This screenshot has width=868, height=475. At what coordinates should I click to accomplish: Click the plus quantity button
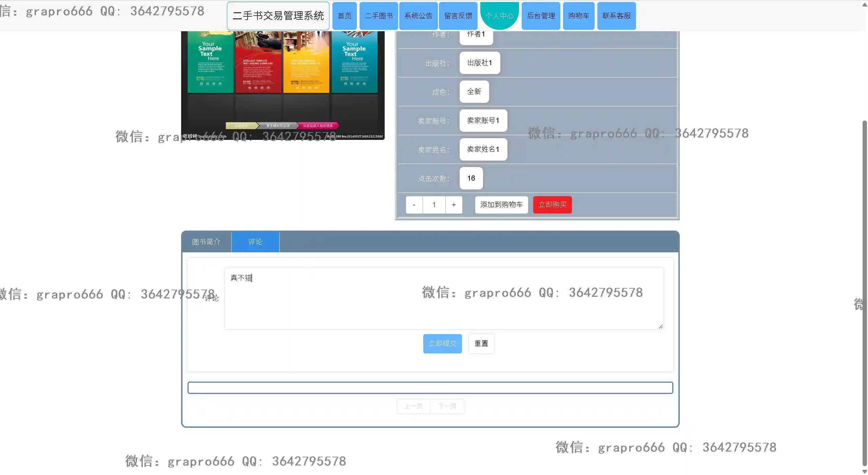click(454, 205)
